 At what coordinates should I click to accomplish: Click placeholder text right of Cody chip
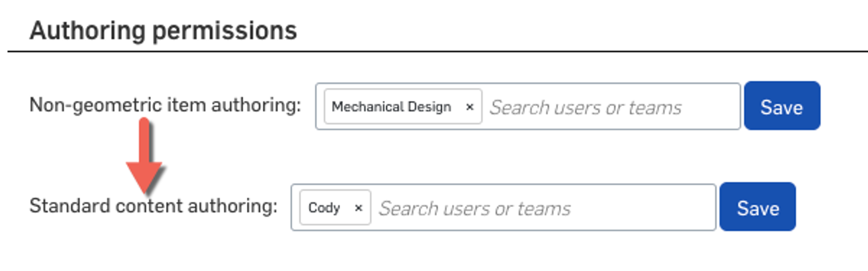(x=475, y=208)
